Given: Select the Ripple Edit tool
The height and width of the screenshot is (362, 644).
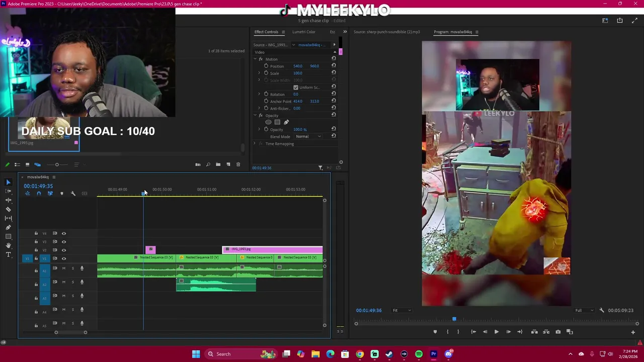Looking at the screenshot, I should pos(8,200).
